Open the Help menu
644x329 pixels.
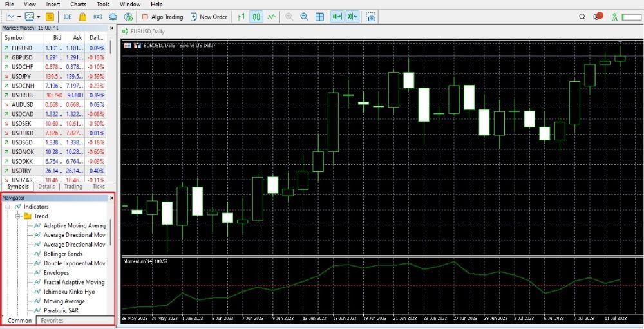tap(156, 4)
